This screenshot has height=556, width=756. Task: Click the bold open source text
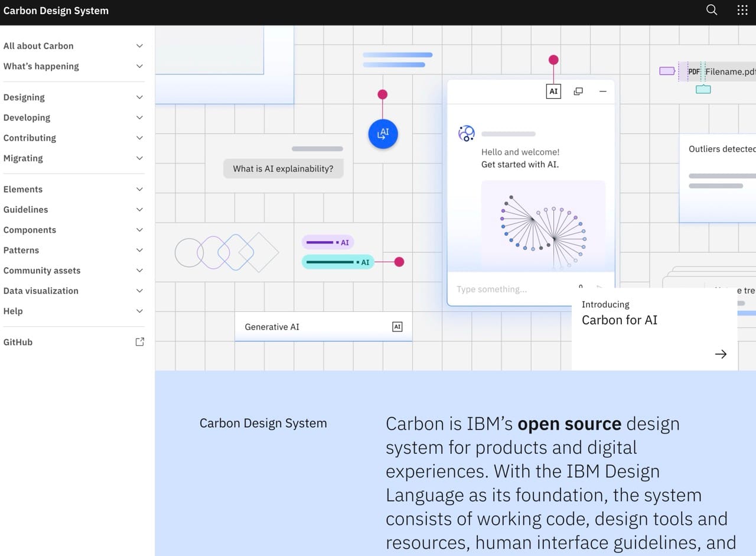tap(569, 424)
